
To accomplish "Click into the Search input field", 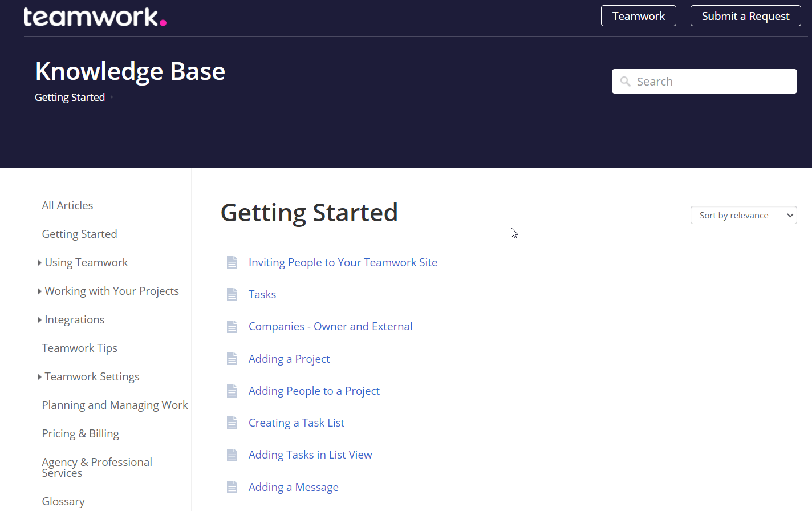I will [704, 82].
